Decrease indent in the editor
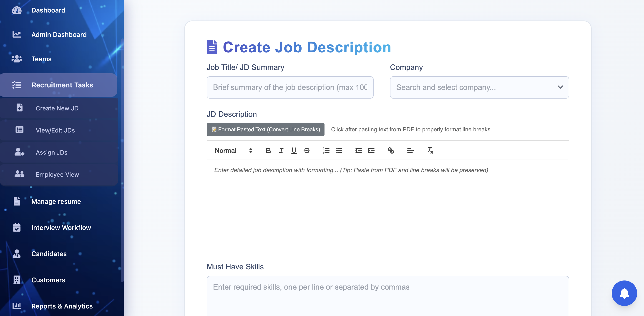This screenshot has width=644, height=316. tap(358, 150)
